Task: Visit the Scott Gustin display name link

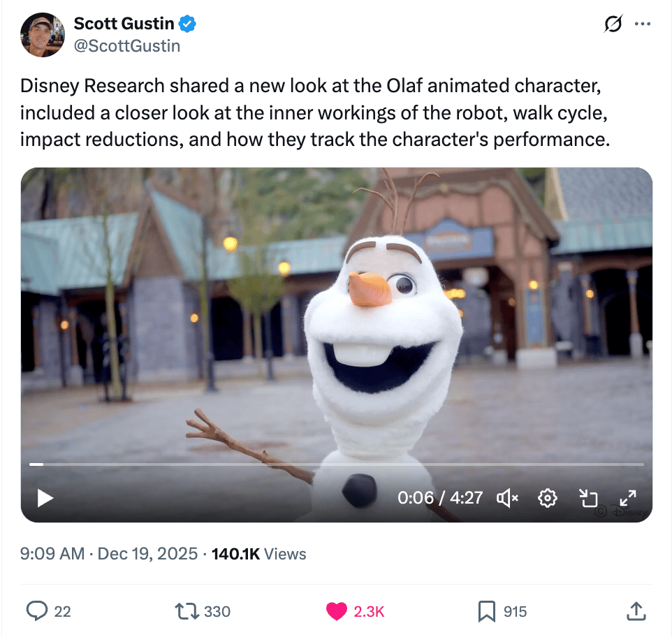Action: tap(124, 24)
